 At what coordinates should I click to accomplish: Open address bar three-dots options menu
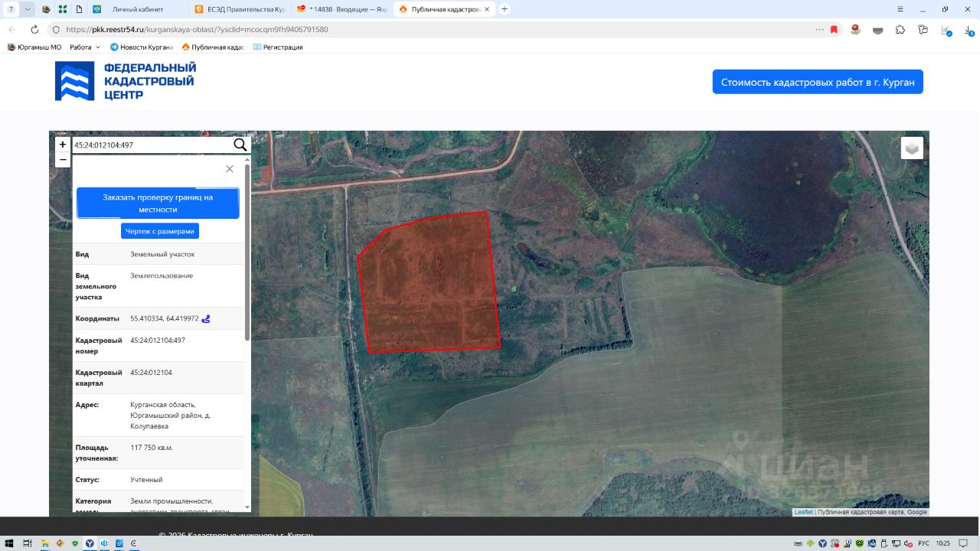(819, 30)
